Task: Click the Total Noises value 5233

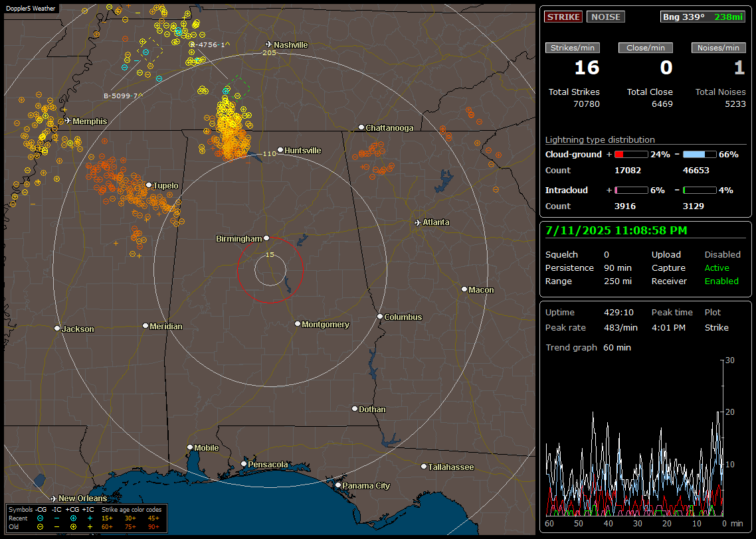Action: [x=735, y=104]
